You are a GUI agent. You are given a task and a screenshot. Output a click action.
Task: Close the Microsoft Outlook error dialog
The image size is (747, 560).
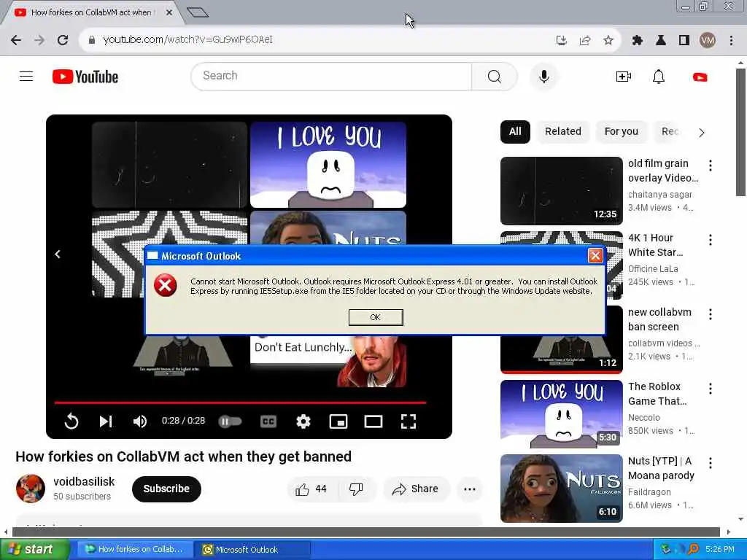click(x=595, y=256)
